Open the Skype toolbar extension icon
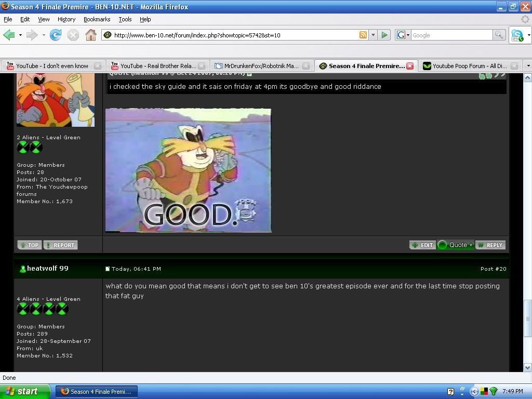 pyautogui.click(x=517, y=35)
